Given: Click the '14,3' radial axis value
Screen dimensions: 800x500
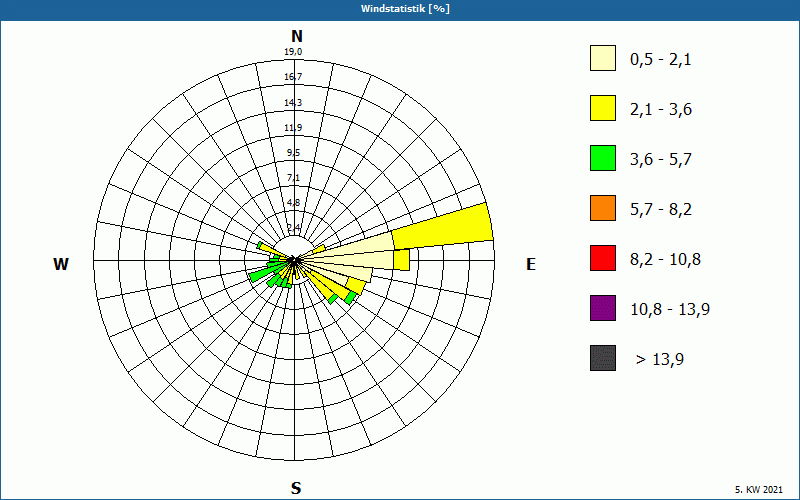Looking at the screenshot, I should point(293,103).
